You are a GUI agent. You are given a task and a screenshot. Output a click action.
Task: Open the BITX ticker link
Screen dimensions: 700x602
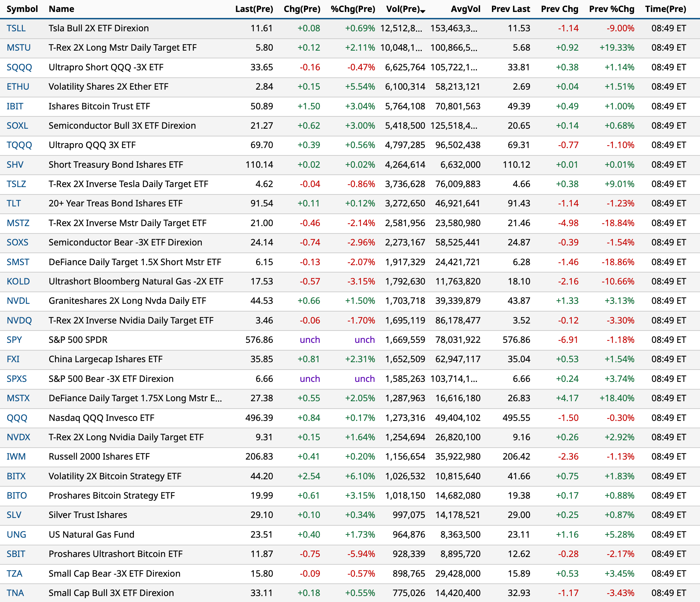(x=16, y=476)
